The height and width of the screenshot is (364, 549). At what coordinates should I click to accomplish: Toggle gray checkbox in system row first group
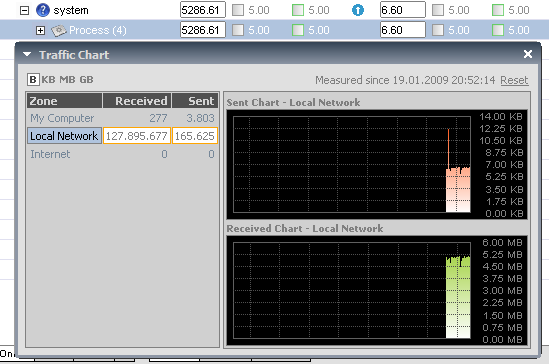[238, 10]
